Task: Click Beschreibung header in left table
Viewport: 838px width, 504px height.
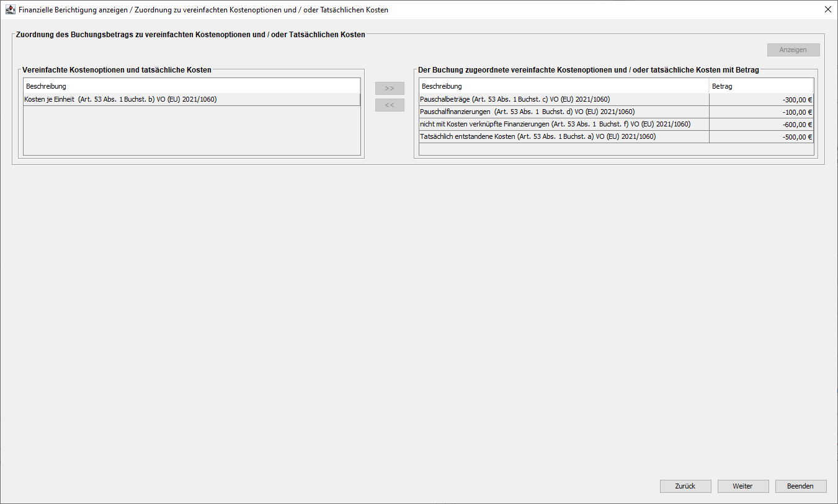Action: (x=191, y=86)
